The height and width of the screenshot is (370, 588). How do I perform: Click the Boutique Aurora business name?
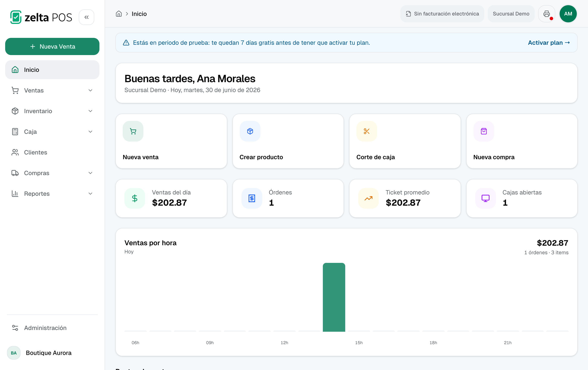pyautogui.click(x=49, y=353)
